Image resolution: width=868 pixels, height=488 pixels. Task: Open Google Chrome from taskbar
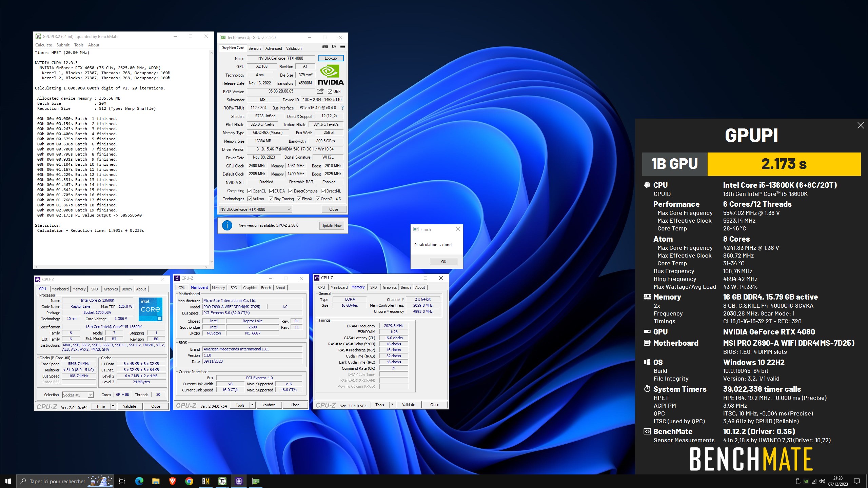189,481
